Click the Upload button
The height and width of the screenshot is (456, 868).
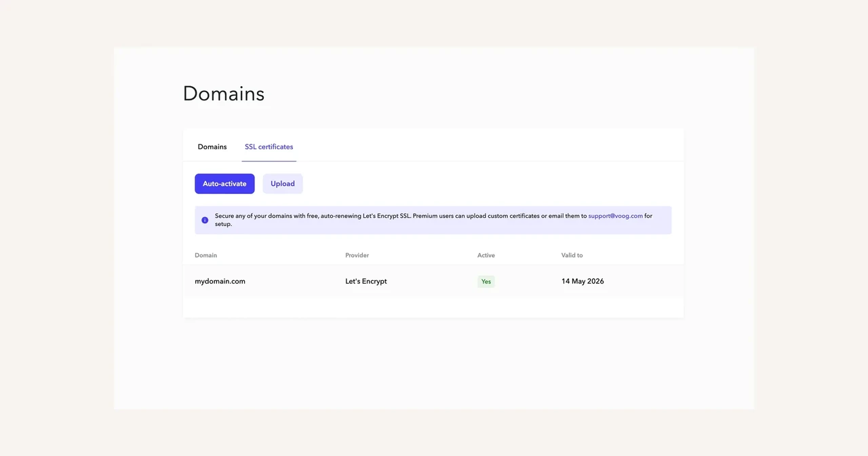[283, 184]
